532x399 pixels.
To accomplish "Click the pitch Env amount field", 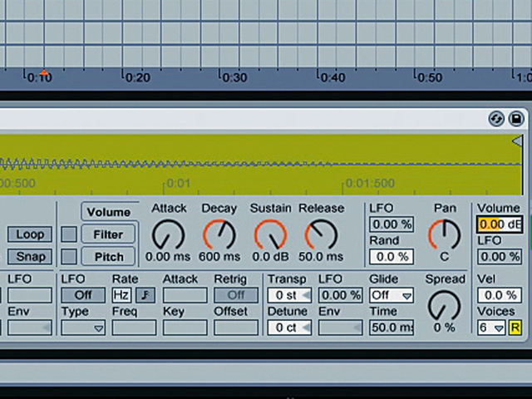I will pyautogui.click(x=340, y=328).
